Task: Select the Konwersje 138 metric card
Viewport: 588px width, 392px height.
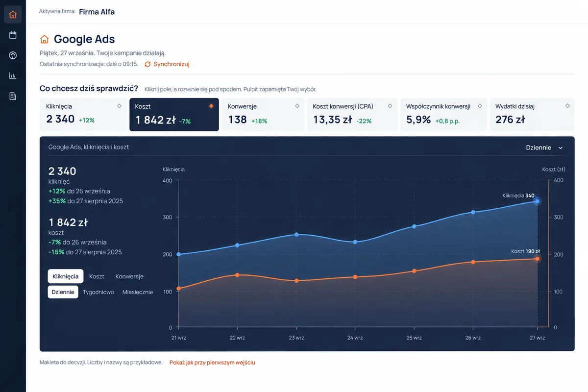Action: pos(263,115)
